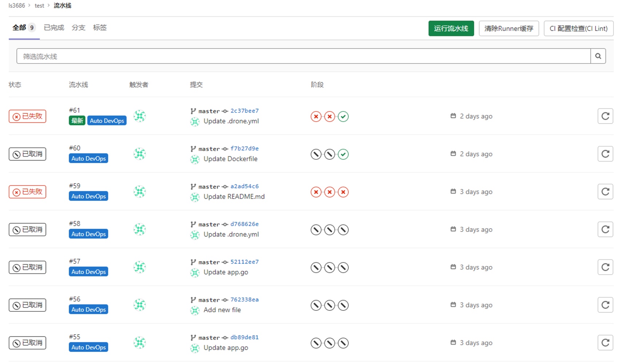Open commit 52112ee7
Screen dimensions: 640x364
pos(244,262)
